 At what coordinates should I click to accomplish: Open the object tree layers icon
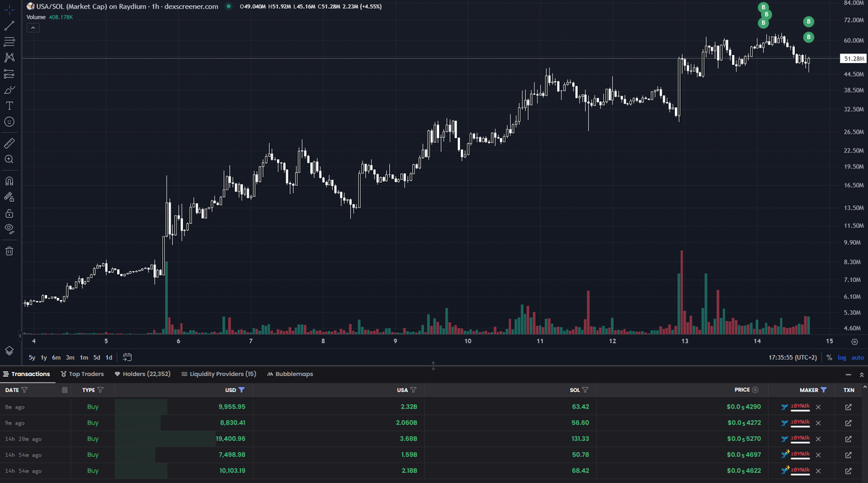[x=9, y=350]
